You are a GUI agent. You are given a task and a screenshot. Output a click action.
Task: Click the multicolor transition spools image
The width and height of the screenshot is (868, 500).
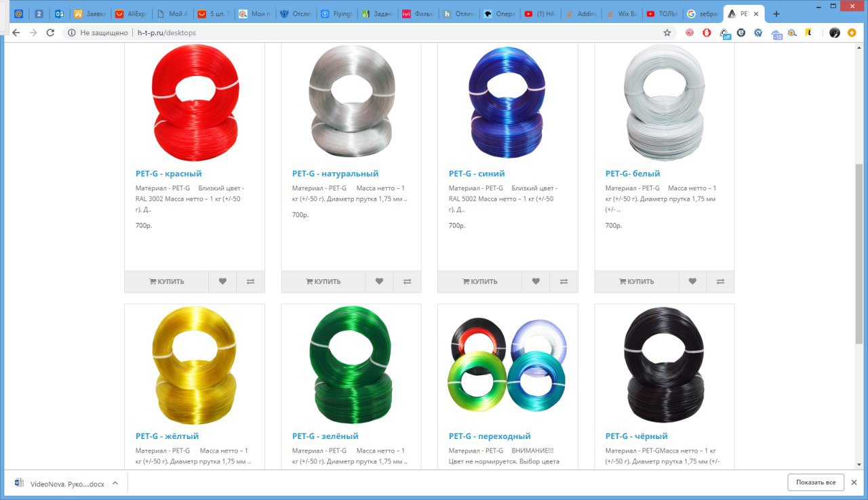click(x=508, y=366)
